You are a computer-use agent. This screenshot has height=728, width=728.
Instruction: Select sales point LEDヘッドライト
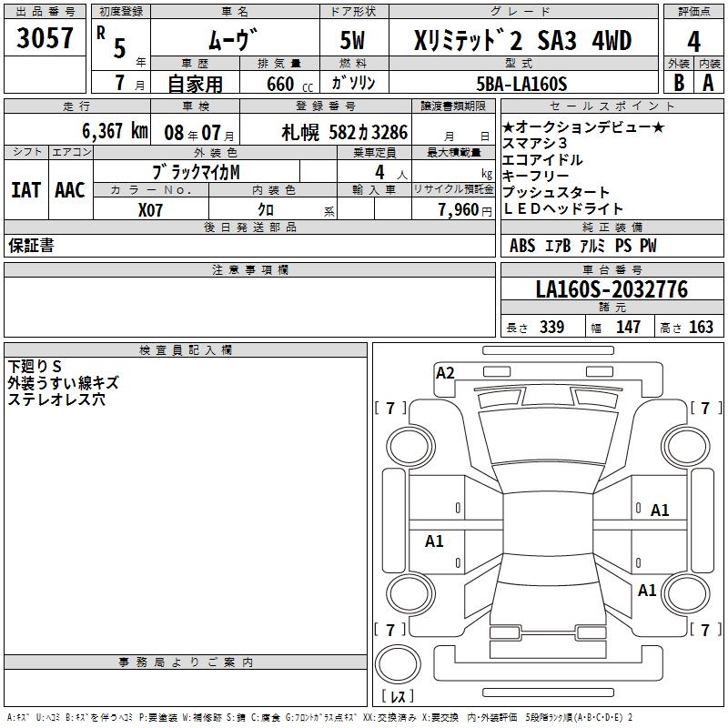pyautogui.click(x=563, y=209)
